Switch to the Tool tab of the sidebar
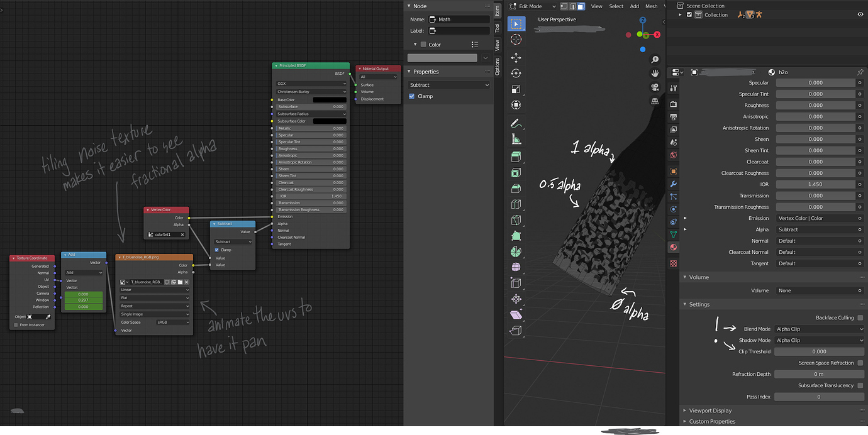This screenshot has width=868, height=435. pos(498,28)
